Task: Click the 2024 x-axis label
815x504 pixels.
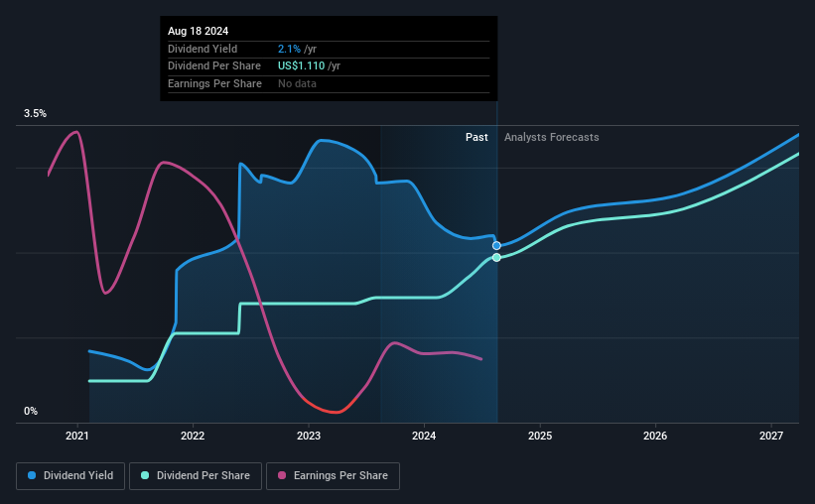Action: pos(424,436)
